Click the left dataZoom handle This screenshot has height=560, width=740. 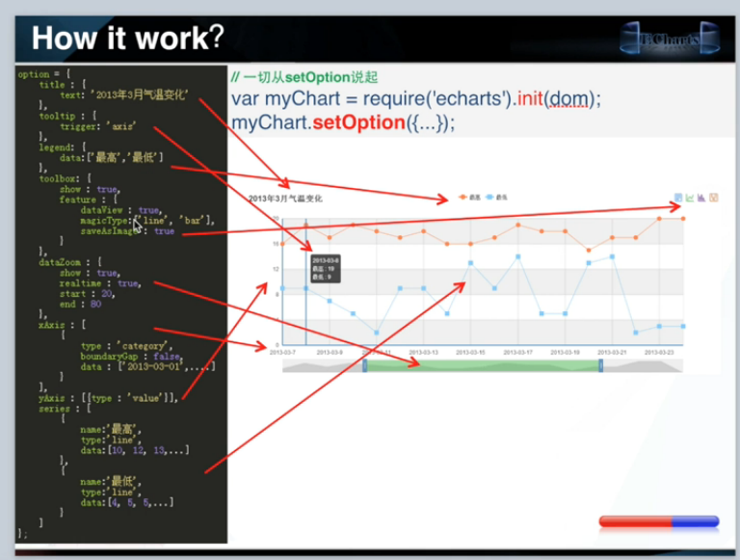point(365,365)
